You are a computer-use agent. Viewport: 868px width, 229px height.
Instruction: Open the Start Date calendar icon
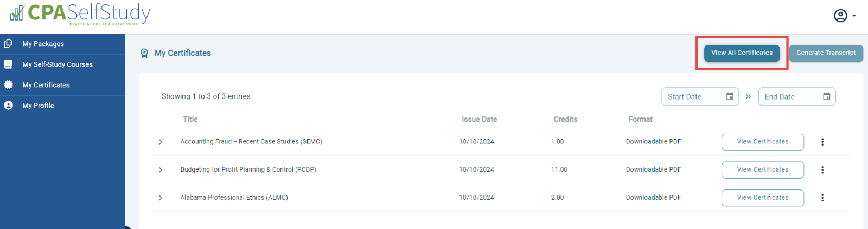coord(730,96)
